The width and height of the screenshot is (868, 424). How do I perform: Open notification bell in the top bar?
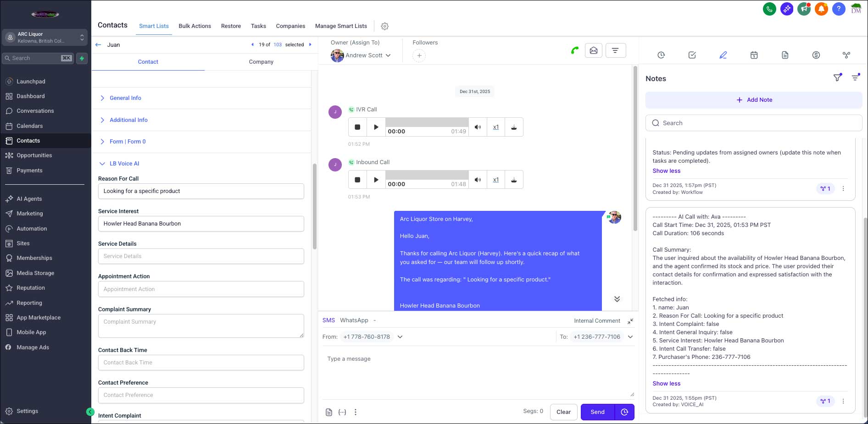click(821, 9)
